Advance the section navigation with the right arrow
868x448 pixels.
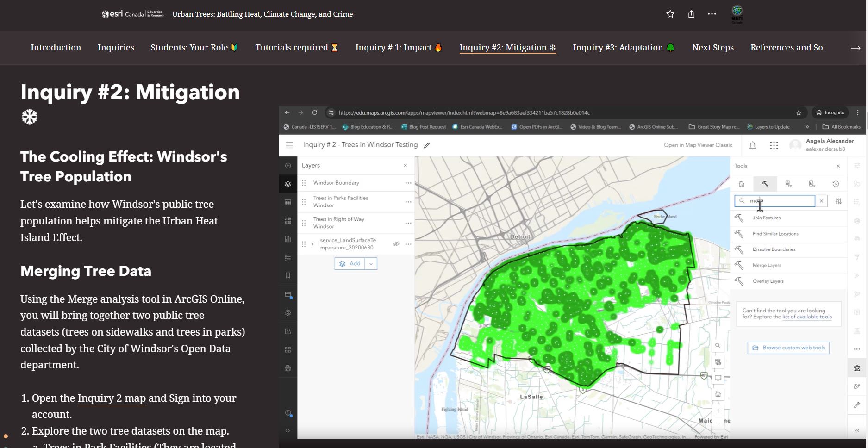tap(856, 48)
